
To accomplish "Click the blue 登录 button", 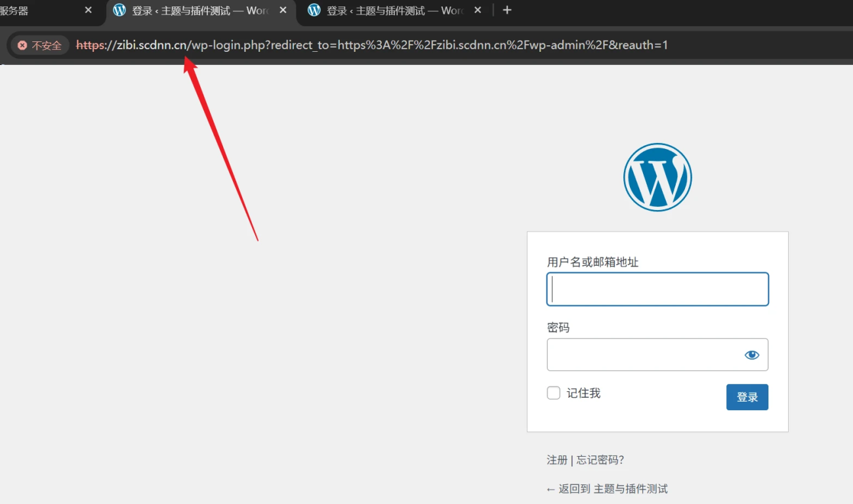I will 747,397.
